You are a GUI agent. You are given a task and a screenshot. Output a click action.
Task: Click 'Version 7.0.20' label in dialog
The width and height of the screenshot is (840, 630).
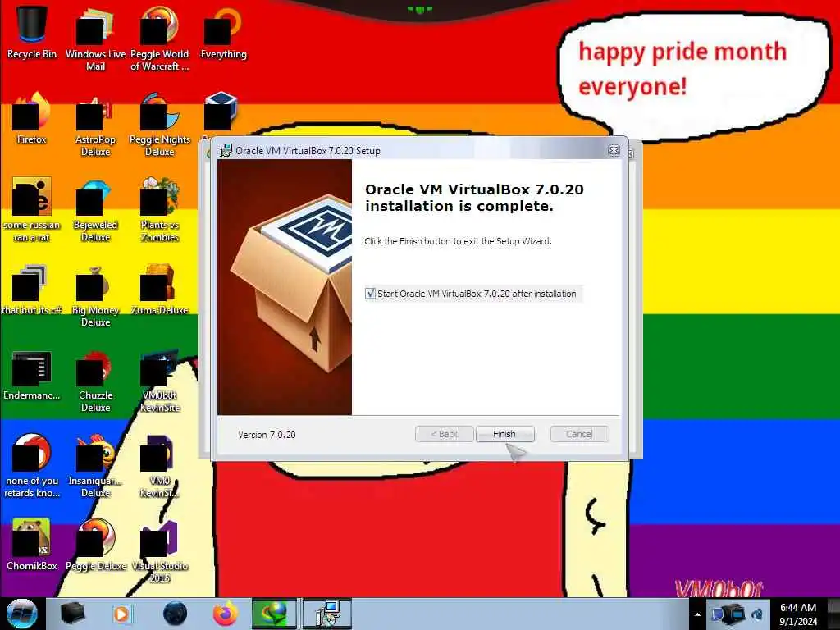tap(267, 435)
